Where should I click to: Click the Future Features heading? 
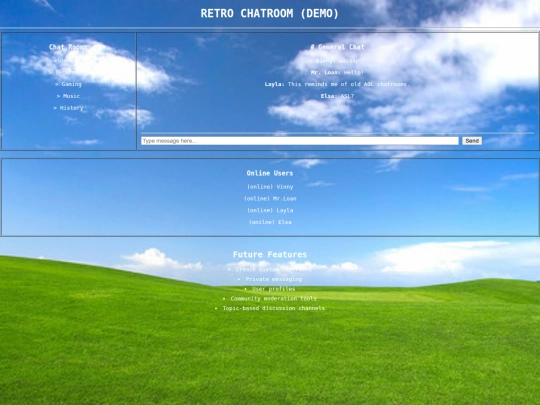(x=270, y=255)
